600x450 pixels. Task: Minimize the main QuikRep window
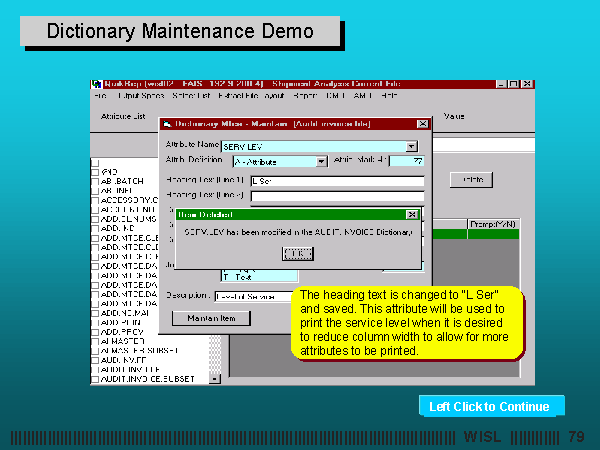pyautogui.click(x=500, y=84)
